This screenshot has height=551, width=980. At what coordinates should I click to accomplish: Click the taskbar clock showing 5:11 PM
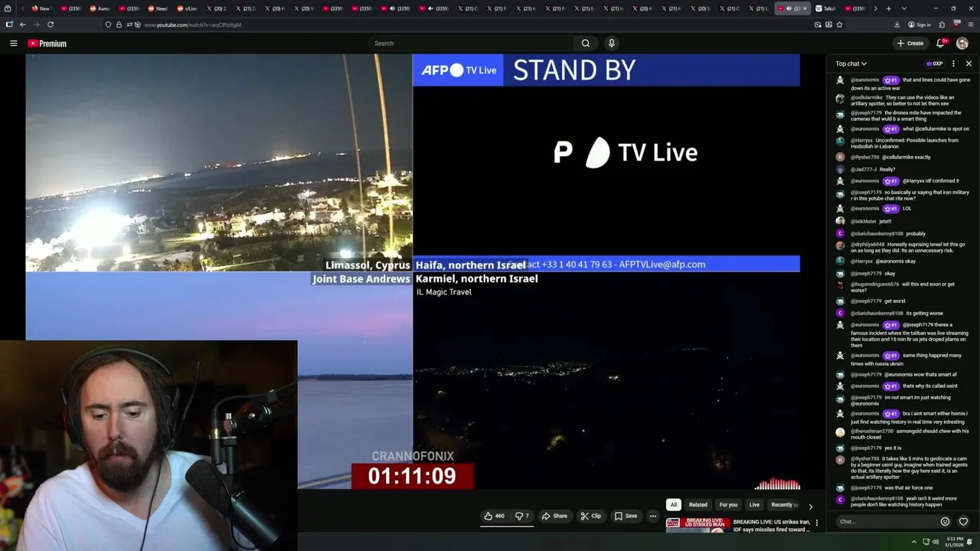click(x=953, y=542)
